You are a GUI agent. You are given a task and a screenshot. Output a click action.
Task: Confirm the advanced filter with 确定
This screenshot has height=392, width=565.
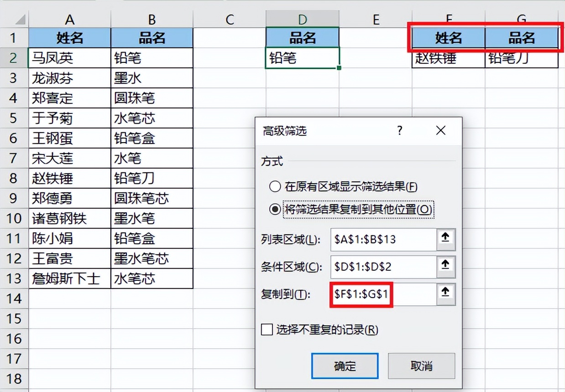tap(345, 366)
